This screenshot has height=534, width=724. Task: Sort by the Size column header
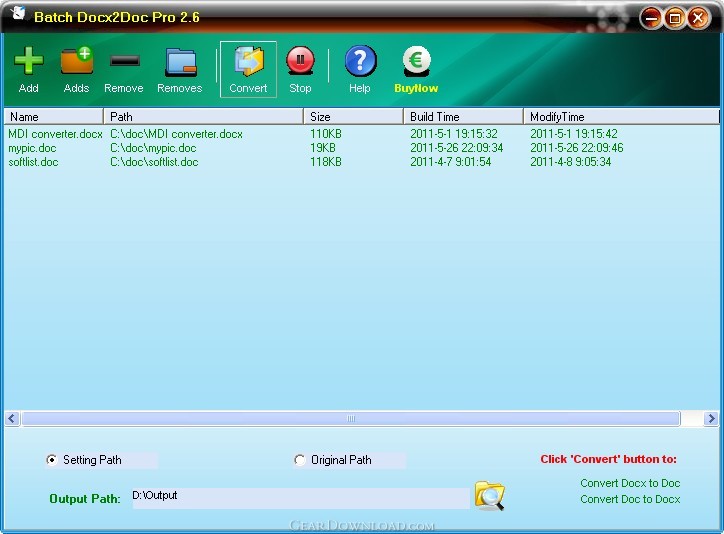pos(354,116)
